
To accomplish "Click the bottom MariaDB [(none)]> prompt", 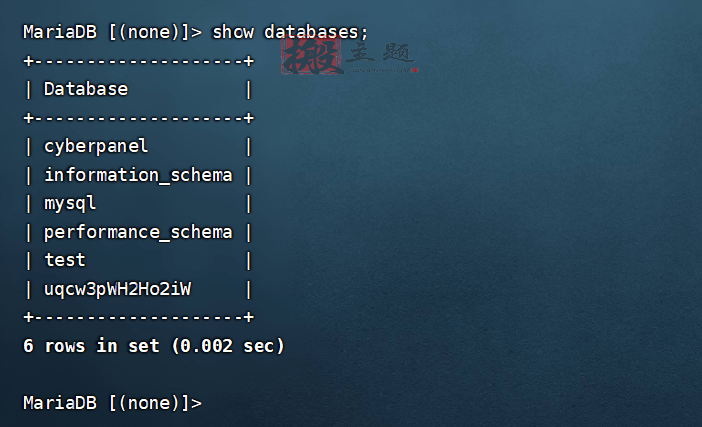I will [112, 403].
